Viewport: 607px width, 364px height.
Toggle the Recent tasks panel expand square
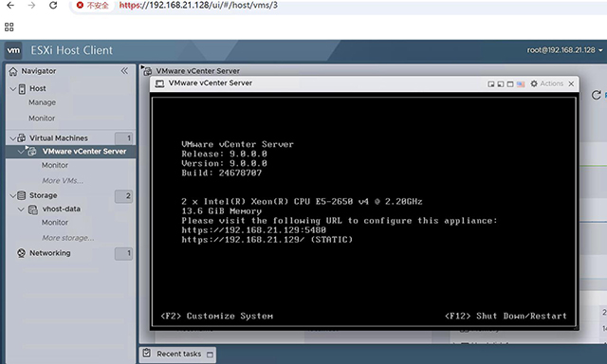210,355
